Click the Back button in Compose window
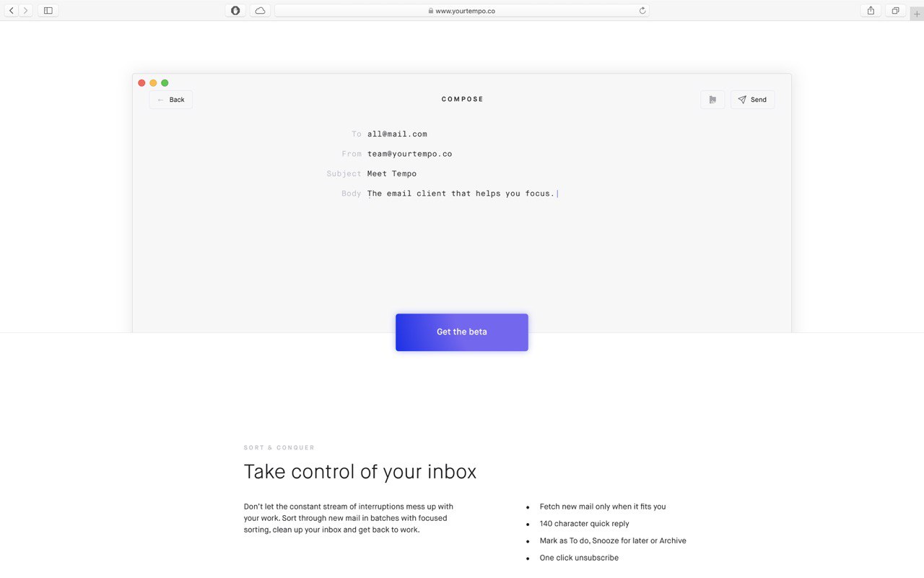 [x=171, y=100]
